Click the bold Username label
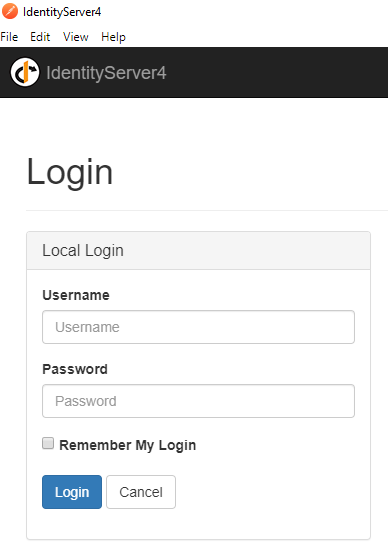Screen dimensions: 388x556 (76, 295)
